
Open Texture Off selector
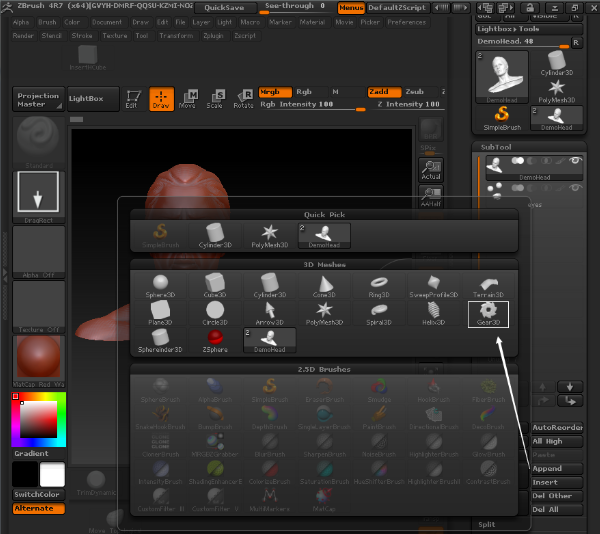pos(38,307)
